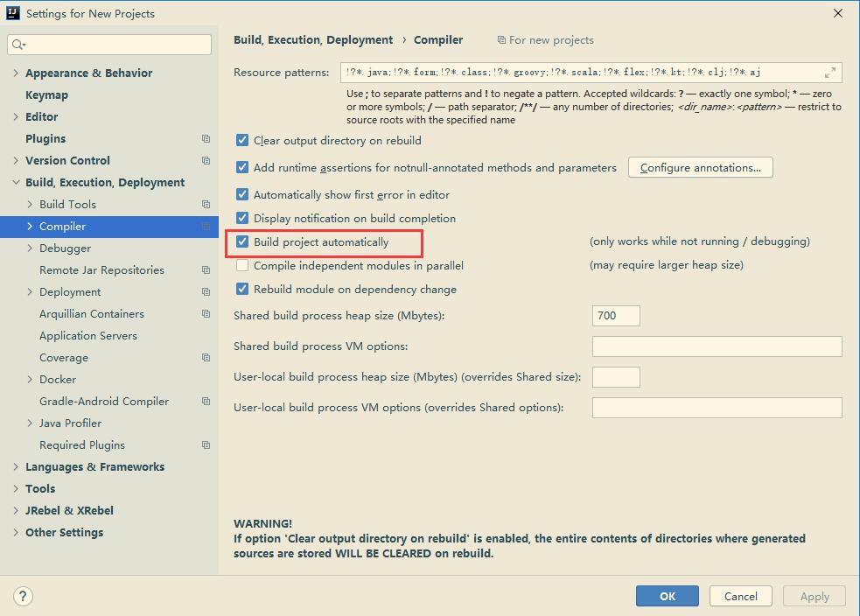Click the project-level icon next to Plugins
Viewport: 860px width, 616px height.
pos(206,139)
